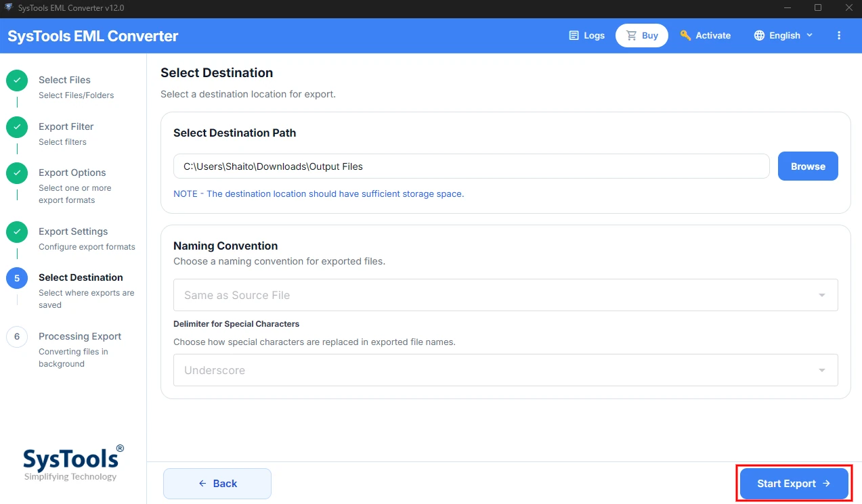Viewport: 862px width, 504px height.
Task: Click the Naming Convention heading
Action: coord(225,246)
